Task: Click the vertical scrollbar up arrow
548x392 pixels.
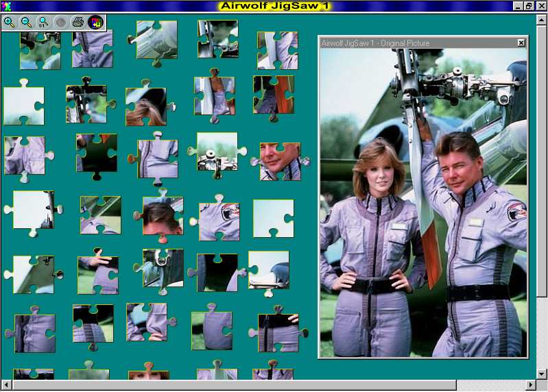Action: point(541,20)
